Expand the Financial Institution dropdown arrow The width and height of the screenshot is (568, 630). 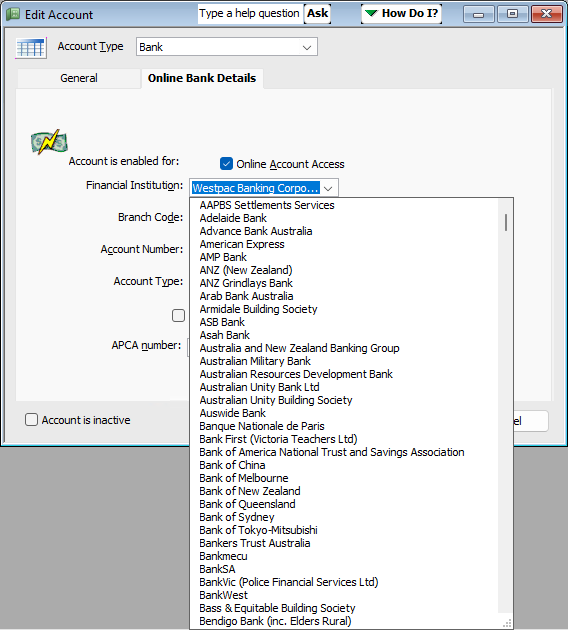click(x=328, y=188)
